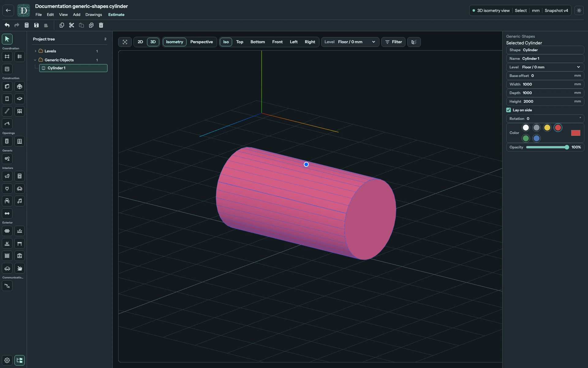
Task: Open the Level dropdown in properties panel
Action: coord(545,67)
